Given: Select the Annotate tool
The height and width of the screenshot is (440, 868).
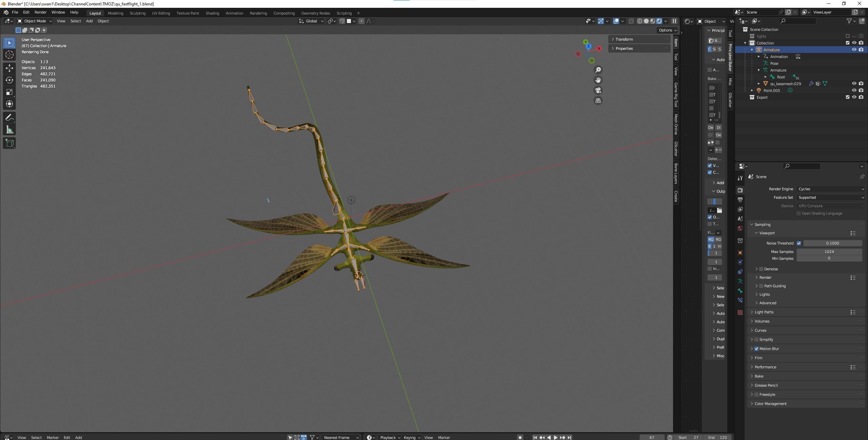Looking at the screenshot, I should click(x=9, y=118).
